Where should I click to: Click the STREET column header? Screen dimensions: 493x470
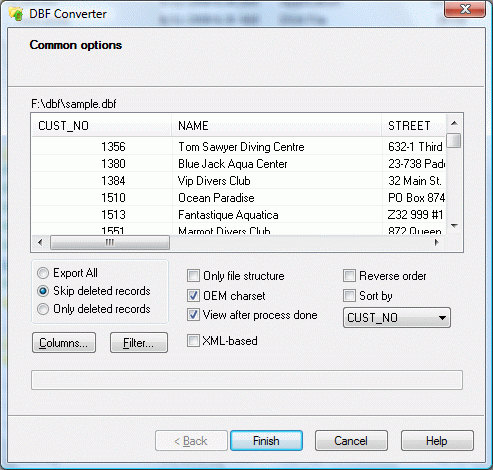[413, 126]
